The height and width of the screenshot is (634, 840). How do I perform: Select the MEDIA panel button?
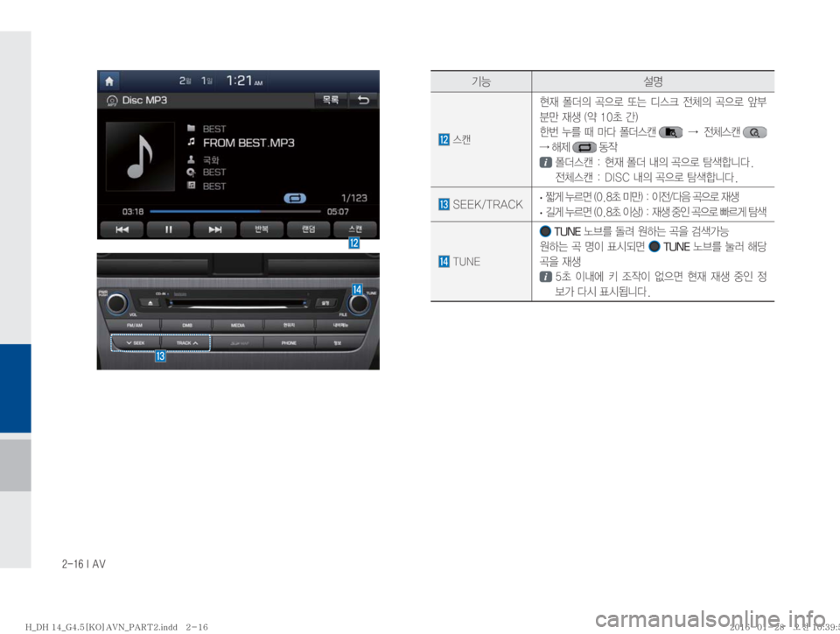click(238, 325)
